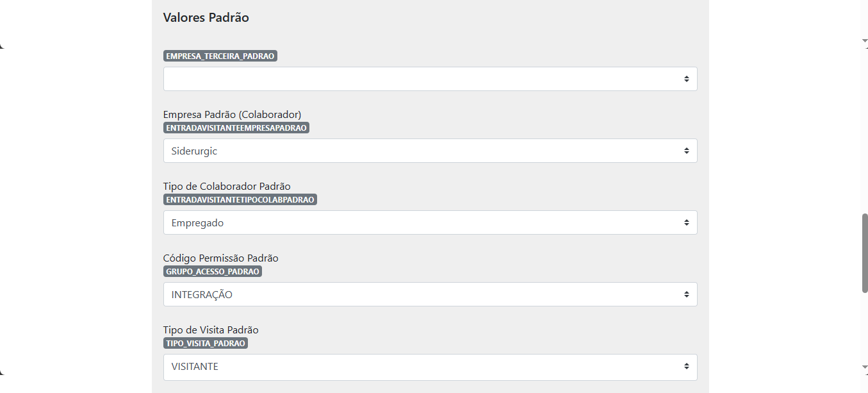Open the Empresa Padrão dropdown showing Siderurgic
The height and width of the screenshot is (393, 868).
tap(430, 151)
